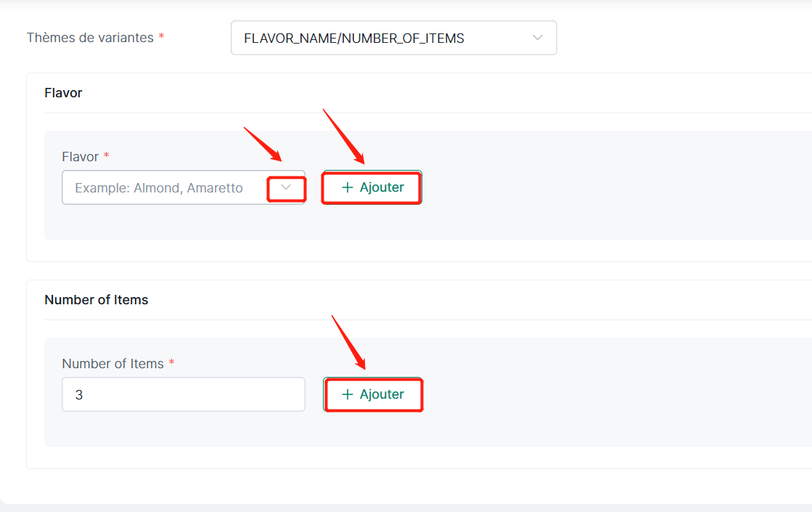Click red asterisk beside Number of Items label
The height and width of the screenshot is (512, 812).
[x=172, y=363]
